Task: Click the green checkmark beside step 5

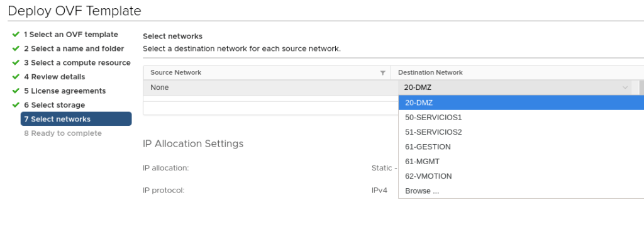Action: tap(16, 91)
